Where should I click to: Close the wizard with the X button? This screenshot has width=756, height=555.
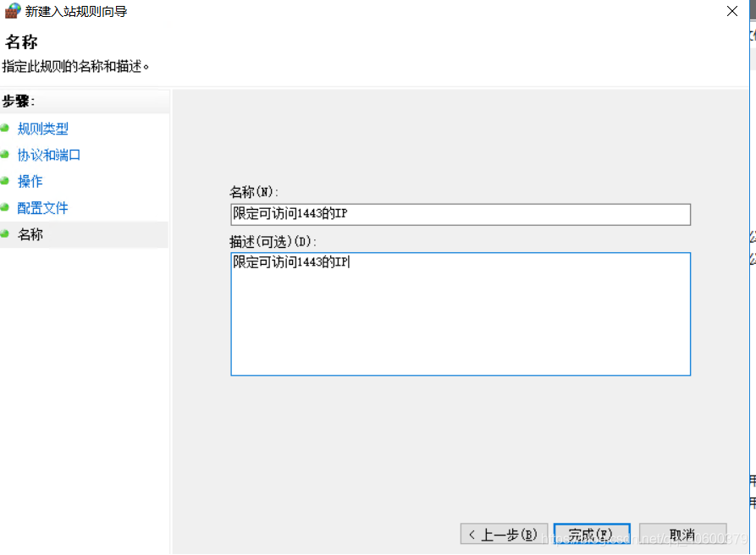pyautogui.click(x=733, y=11)
